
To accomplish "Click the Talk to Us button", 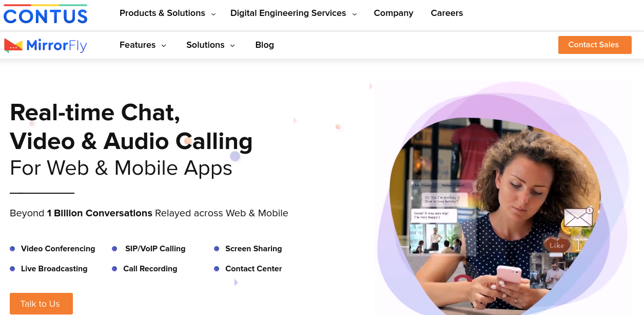I will pyautogui.click(x=41, y=304).
